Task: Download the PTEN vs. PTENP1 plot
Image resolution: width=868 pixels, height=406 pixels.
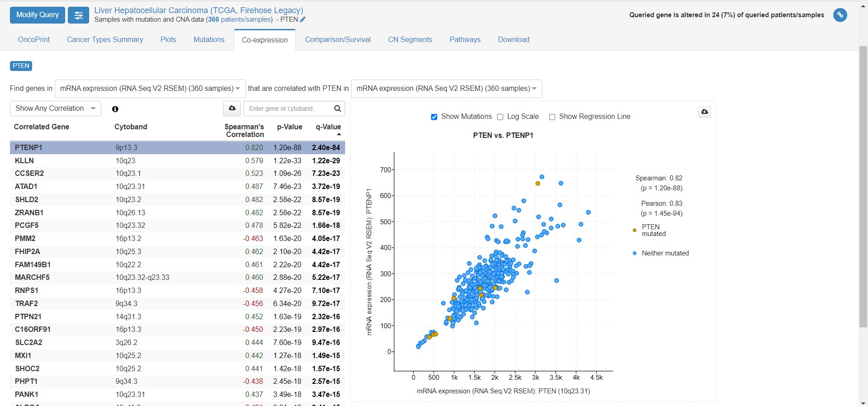Action: click(704, 112)
